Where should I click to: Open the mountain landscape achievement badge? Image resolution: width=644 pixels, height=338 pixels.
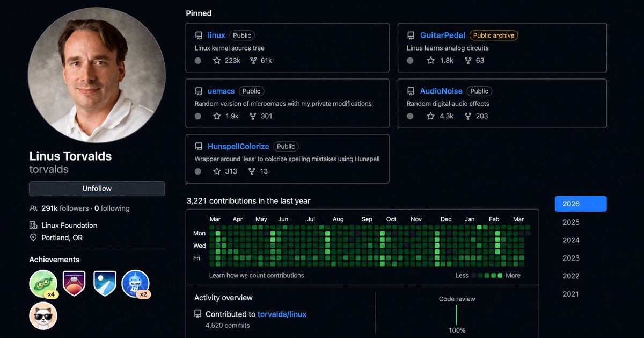105,283
